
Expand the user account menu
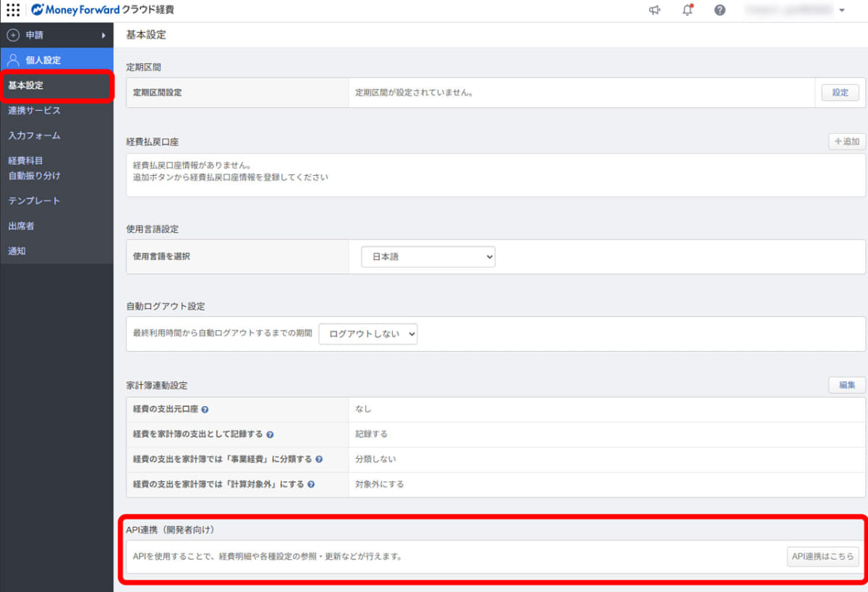point(841,10)
